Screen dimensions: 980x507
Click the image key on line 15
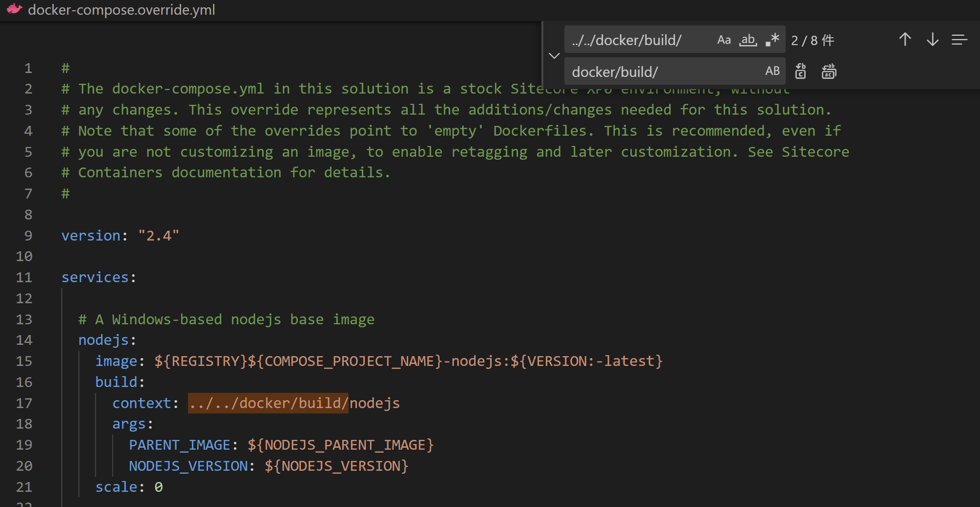(x=116, y=361)
